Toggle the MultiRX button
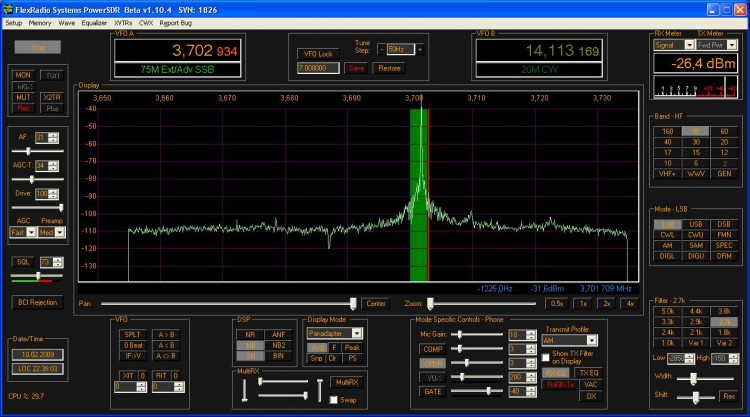The image size is (750, 417). [x=347, y=382]
